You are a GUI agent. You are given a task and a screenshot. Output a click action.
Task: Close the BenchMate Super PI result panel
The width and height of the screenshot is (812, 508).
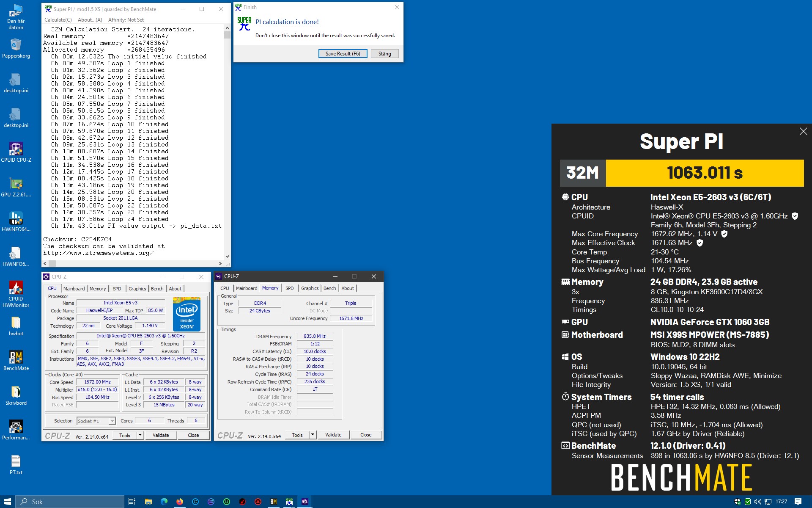coord(803,131)
